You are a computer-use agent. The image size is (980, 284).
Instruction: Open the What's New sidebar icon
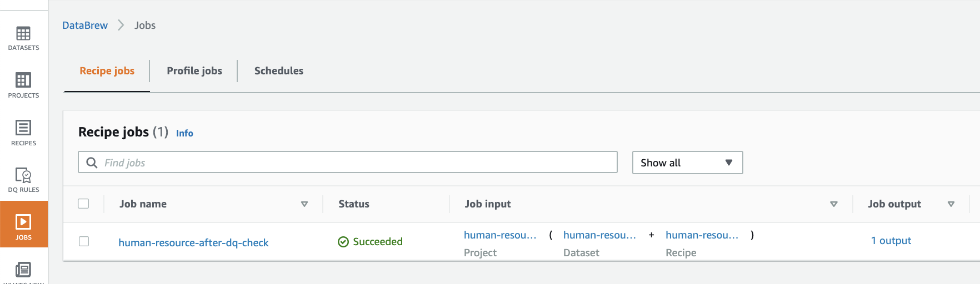(x=23, y=271)
